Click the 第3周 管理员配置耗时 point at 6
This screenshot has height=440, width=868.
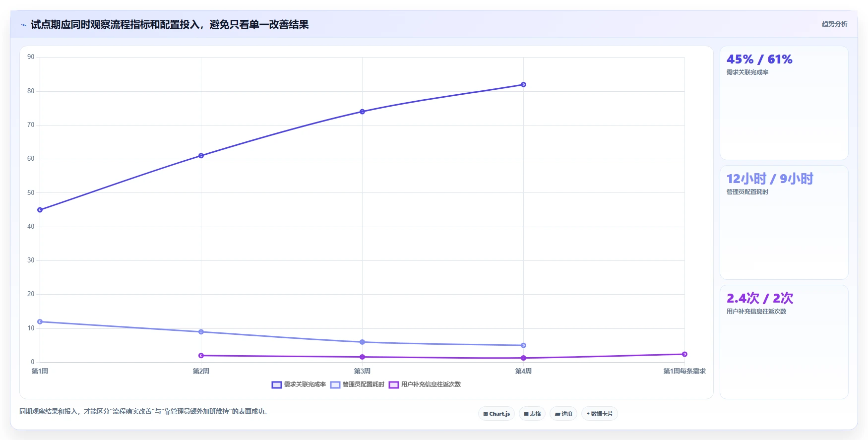click(362, 342)
